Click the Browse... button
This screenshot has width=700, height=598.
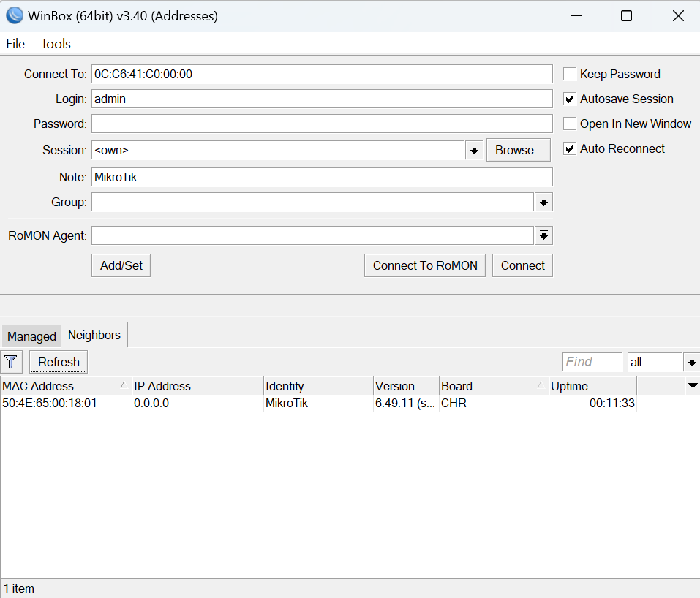tap(519, 150)
